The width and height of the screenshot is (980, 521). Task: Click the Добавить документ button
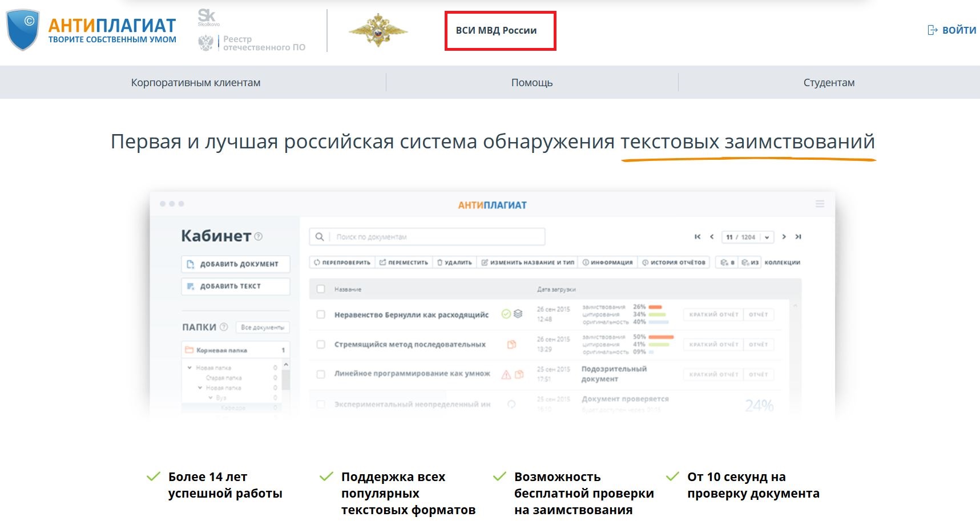pyautogui.click(x=236, y=264)
